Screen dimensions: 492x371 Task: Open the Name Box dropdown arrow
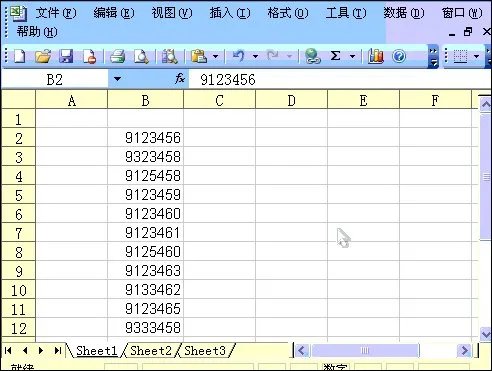click(x=117, y=79)
